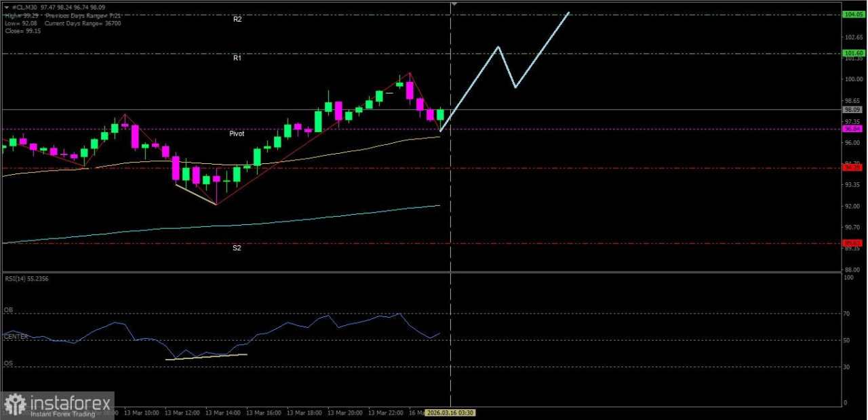The image size is (868, 420).
Task: Select the RSI(14) 55.2356 indicator label
Action: pyautogui.click(x=25, y=278)
